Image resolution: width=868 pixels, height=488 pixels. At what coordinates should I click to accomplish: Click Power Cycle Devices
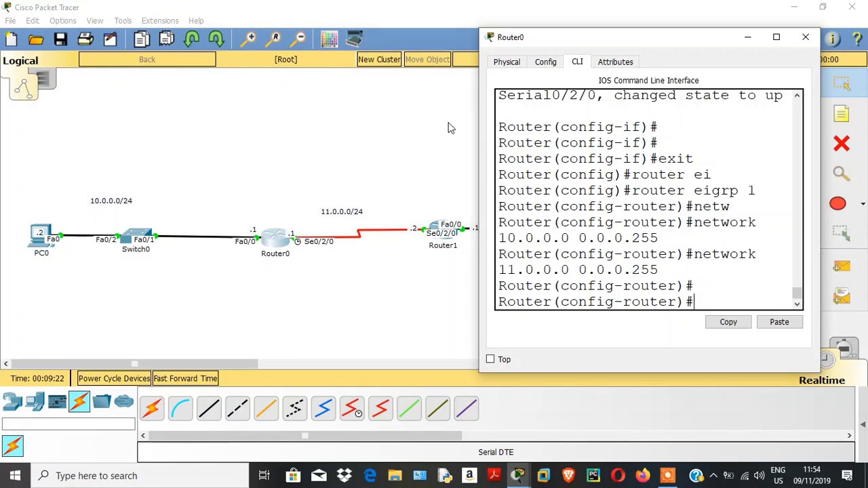coord(114,378)
